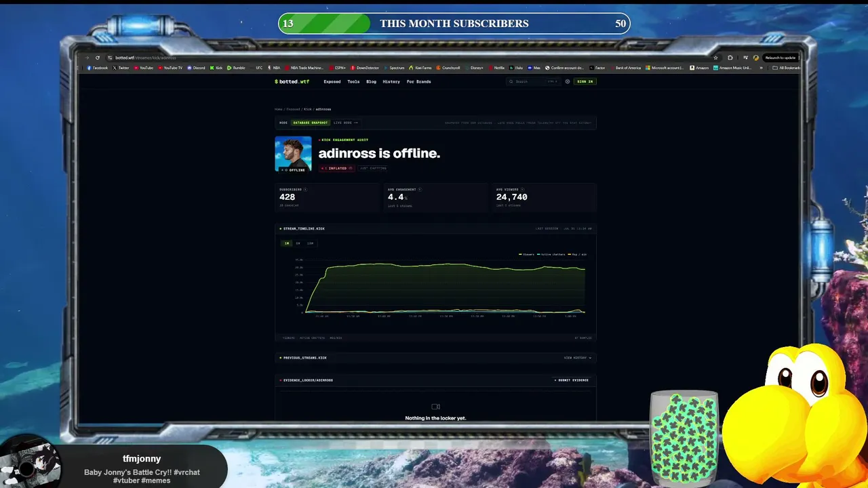The width and height of the screenshot is (868, 488).
Task: Open the NBA bookmark
Action: point(274,68)
